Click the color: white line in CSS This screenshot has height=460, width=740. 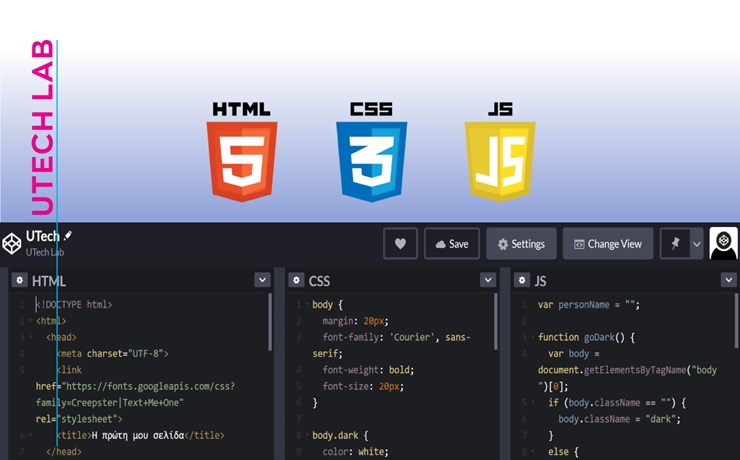355,452
